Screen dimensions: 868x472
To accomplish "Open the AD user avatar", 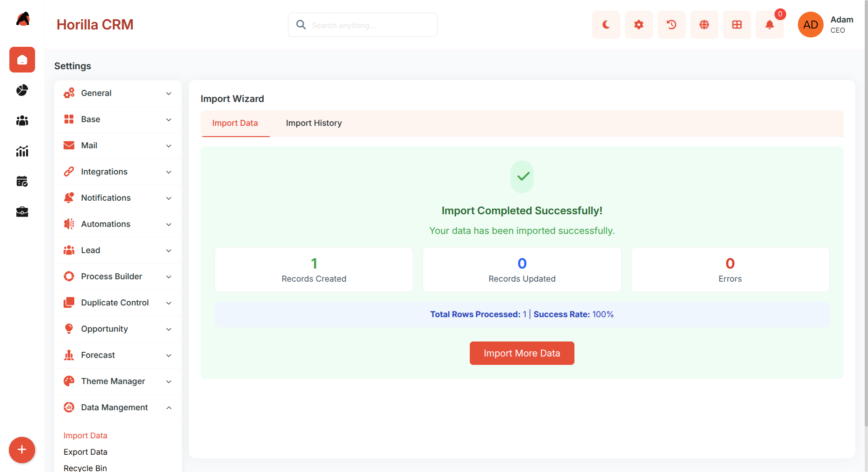I will pos(811,25).
